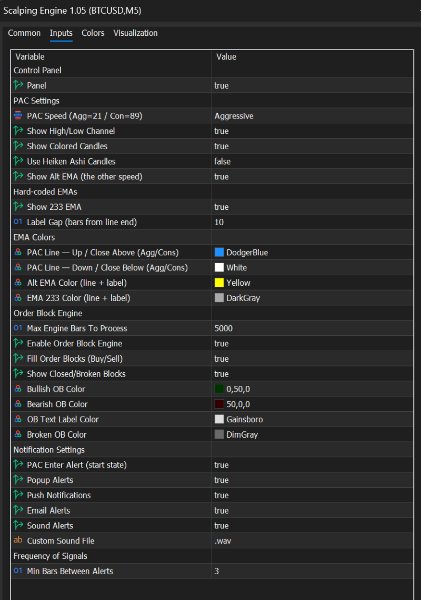Click the color icon beside Alt EMA Color

(x=18, y=282)
